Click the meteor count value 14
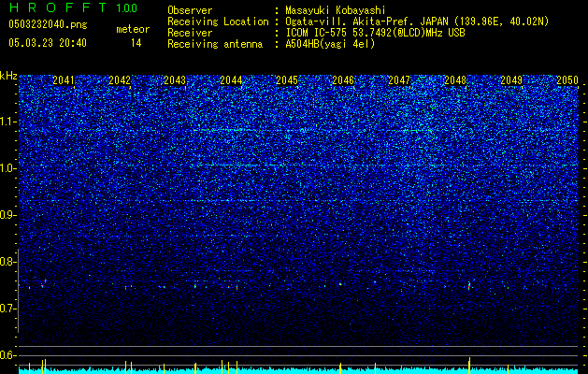 [x=136, y=43]
